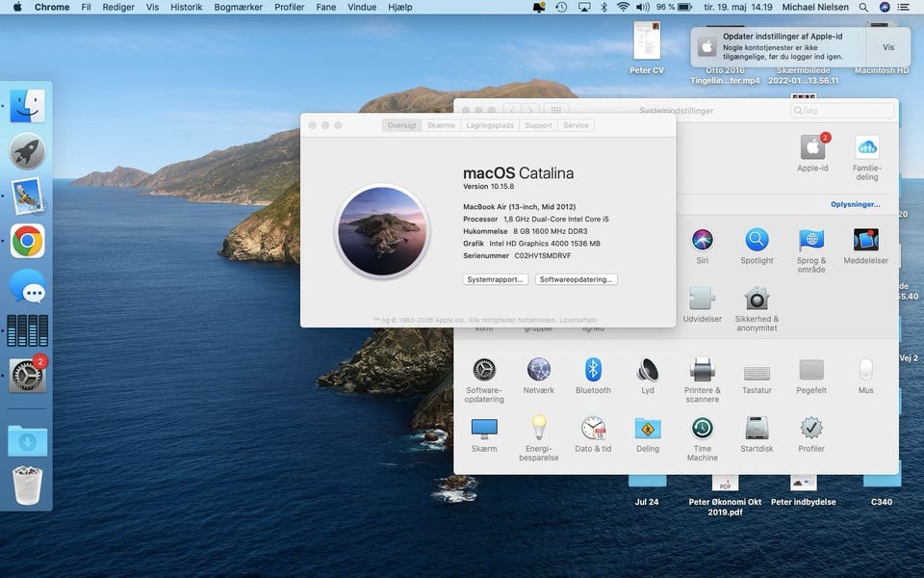Open Sikkerhed & anonymitet preferences pane
Screen dimensions: 924x578
click(757, 309)
